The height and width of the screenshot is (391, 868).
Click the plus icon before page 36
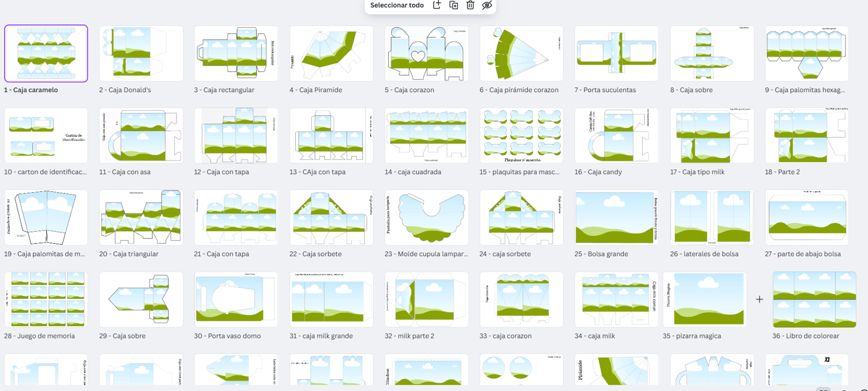click(760, 299)
